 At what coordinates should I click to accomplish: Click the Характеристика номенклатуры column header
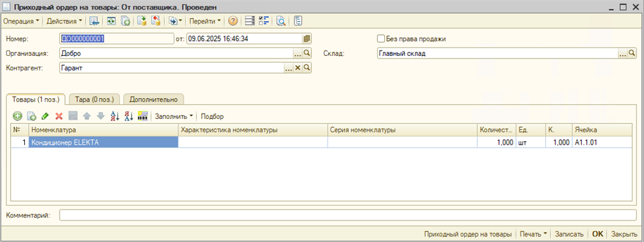click(253, 130)
